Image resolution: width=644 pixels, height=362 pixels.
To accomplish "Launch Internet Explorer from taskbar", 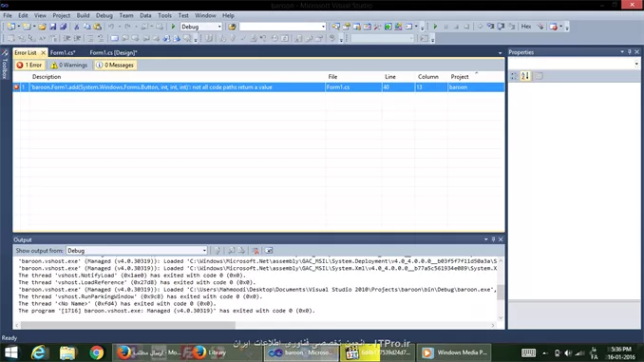I will [39, 352].
